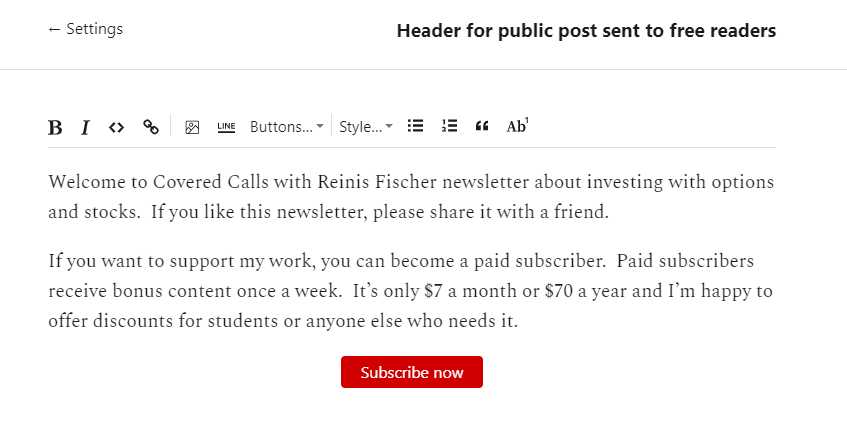The height and width of the screenshot is (428, 847).
Task: Click on the name Reinis Fischer in the text
Action: 377,182
